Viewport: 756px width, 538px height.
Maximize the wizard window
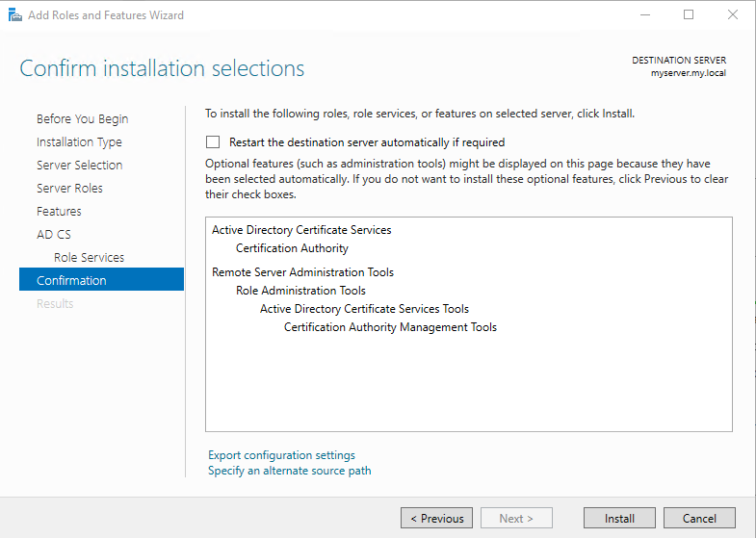[689, 15]
